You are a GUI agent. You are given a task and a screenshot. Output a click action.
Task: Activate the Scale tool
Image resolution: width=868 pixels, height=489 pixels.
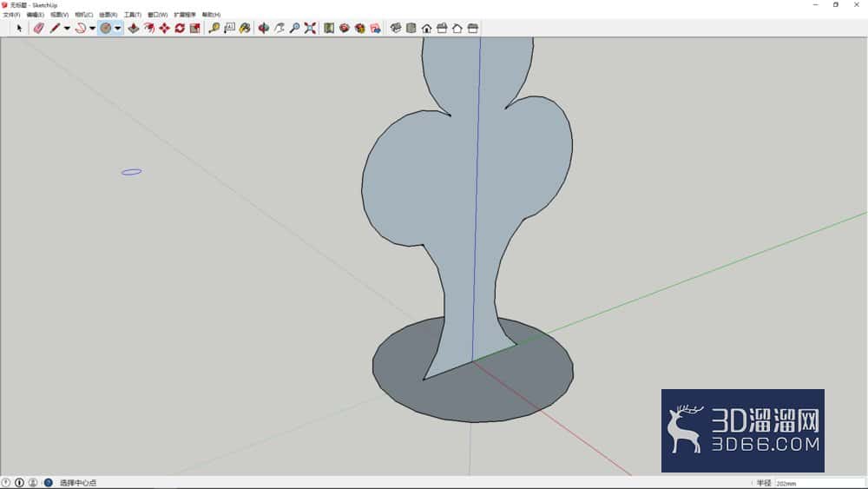(x=194, y=29)
